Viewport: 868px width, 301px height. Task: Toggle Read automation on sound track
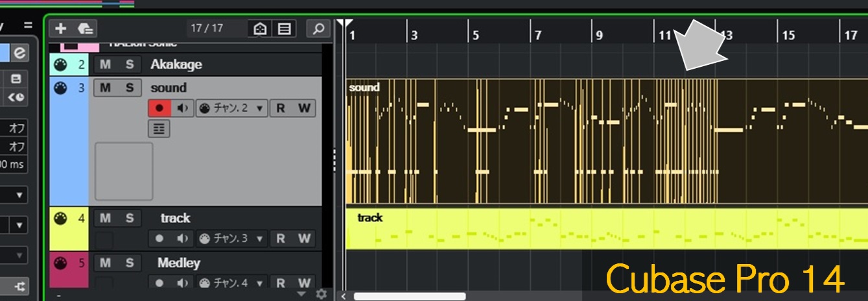coord(281,108)
